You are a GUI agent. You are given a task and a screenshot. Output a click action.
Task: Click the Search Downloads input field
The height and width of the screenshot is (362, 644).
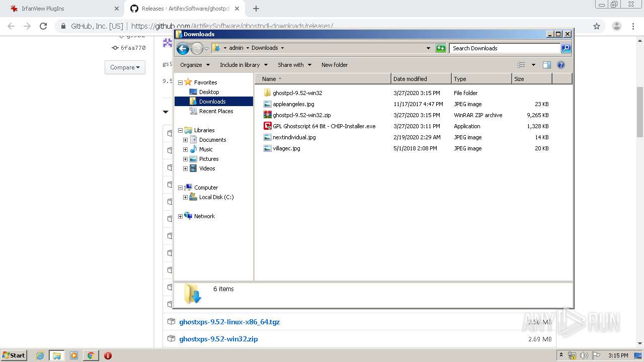click(505, 48)
